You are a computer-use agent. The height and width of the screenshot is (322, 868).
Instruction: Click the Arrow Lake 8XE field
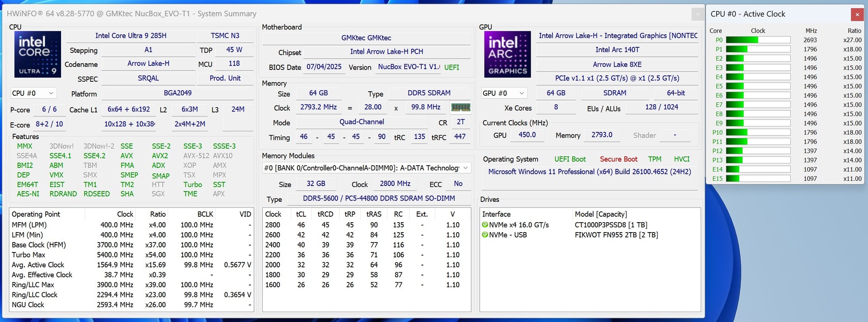[617, 65]
